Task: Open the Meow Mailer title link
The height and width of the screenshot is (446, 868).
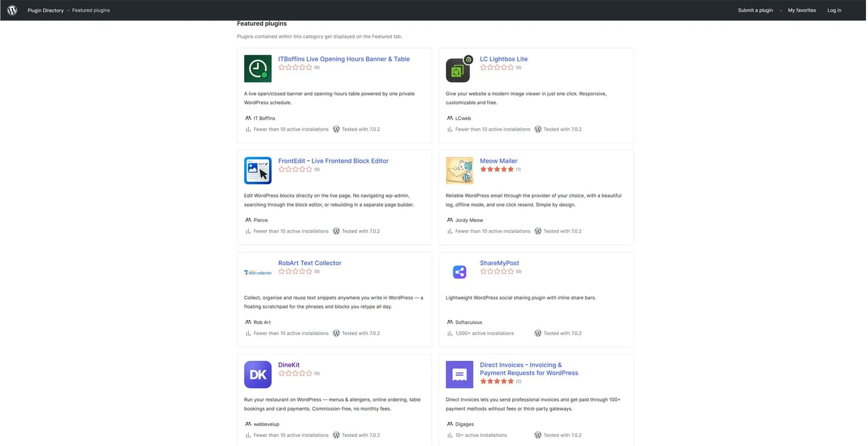Action: click(x=499, y=161)
